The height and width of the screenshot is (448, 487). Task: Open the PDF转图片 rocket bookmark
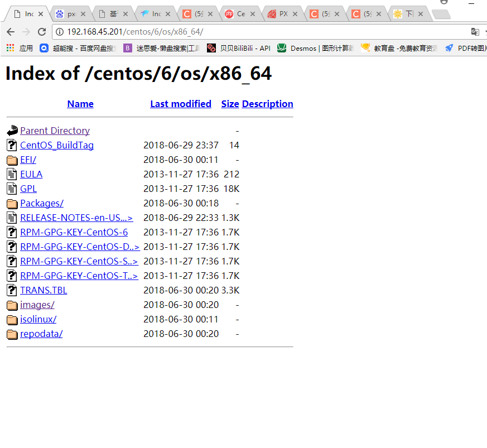coord(466,48)
